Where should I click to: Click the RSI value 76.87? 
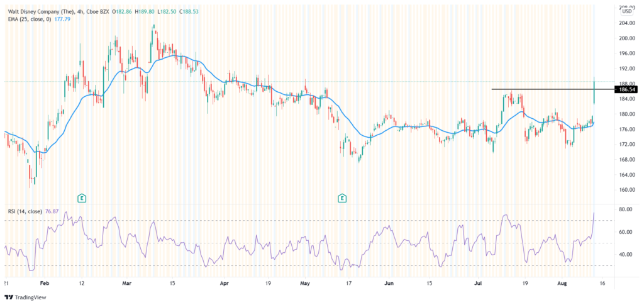[53, 213]
